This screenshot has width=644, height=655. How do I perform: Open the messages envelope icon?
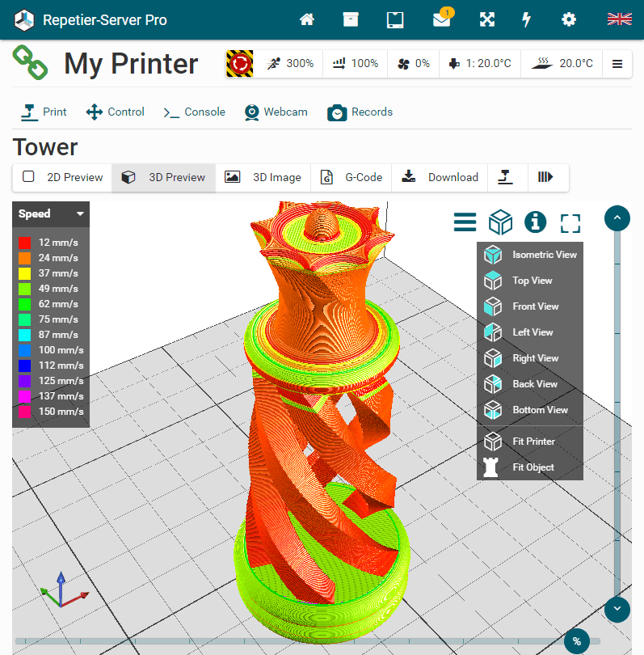pyautogui.click(x=441, y=19)
